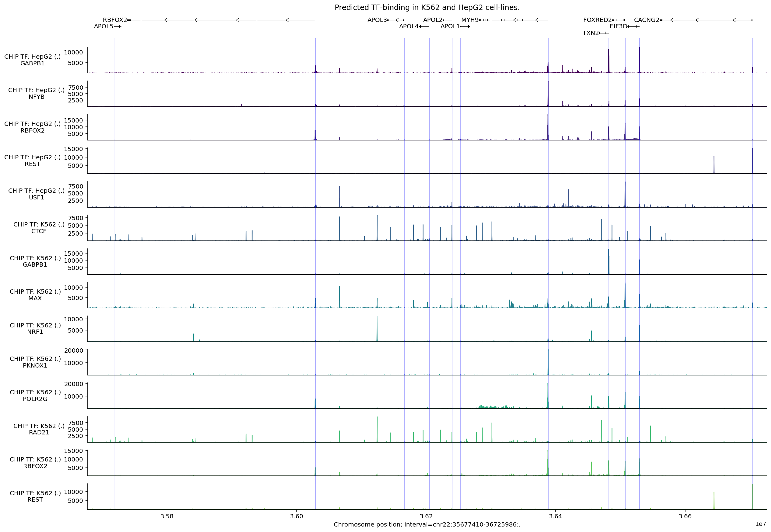This screenshot has width=771, height=532.
Task: Click the CACNG2 gene annotation label
Action: [646, 20]
